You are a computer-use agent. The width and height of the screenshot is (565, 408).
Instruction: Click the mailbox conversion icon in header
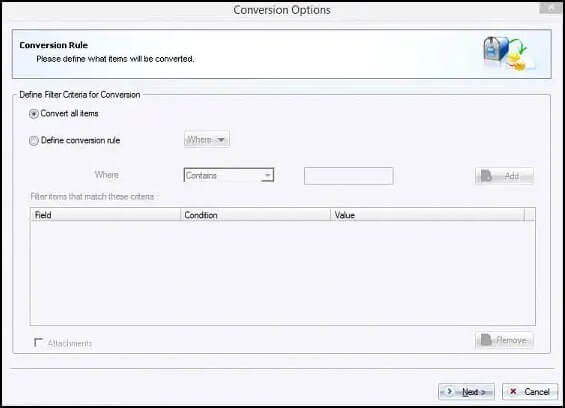tap(508, 53)
